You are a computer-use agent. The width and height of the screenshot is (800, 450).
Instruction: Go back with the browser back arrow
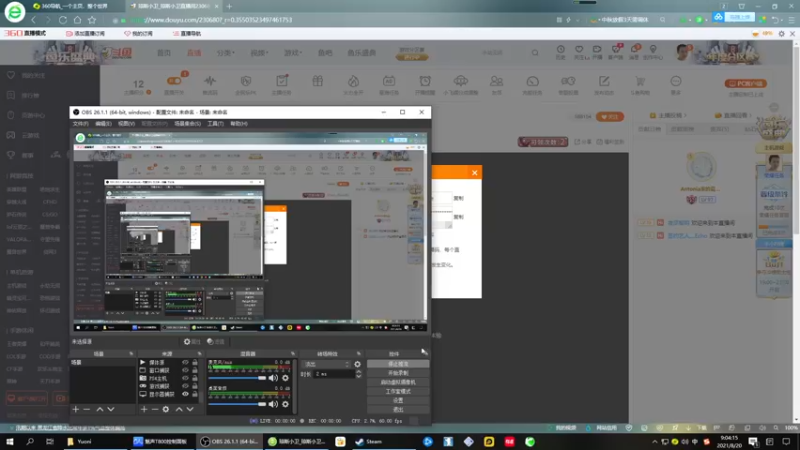[34, 20]
